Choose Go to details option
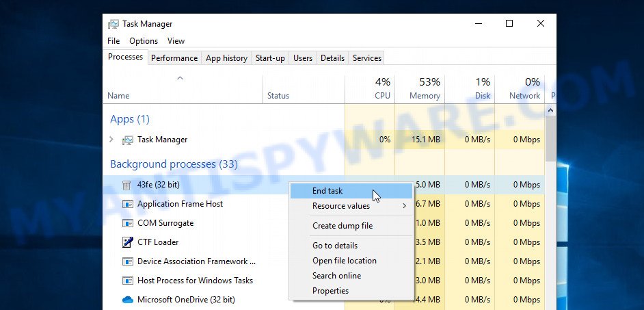644x310 pixels. coord(351,246)
